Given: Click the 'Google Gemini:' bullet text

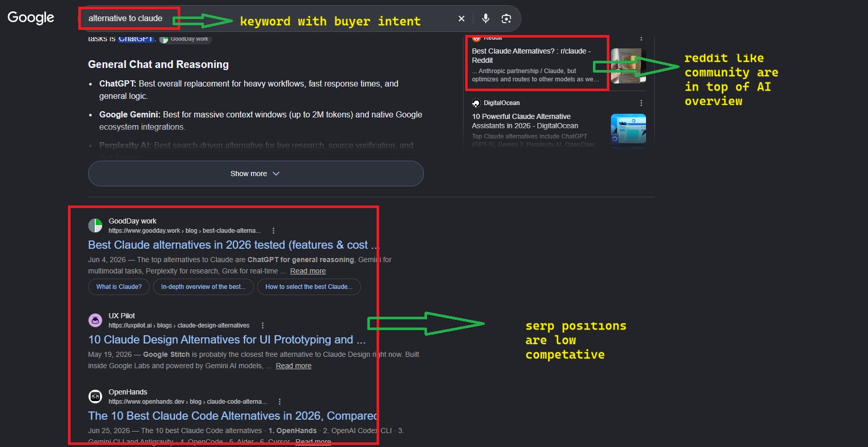Looking at the screenshot, I should pos(130,114).
